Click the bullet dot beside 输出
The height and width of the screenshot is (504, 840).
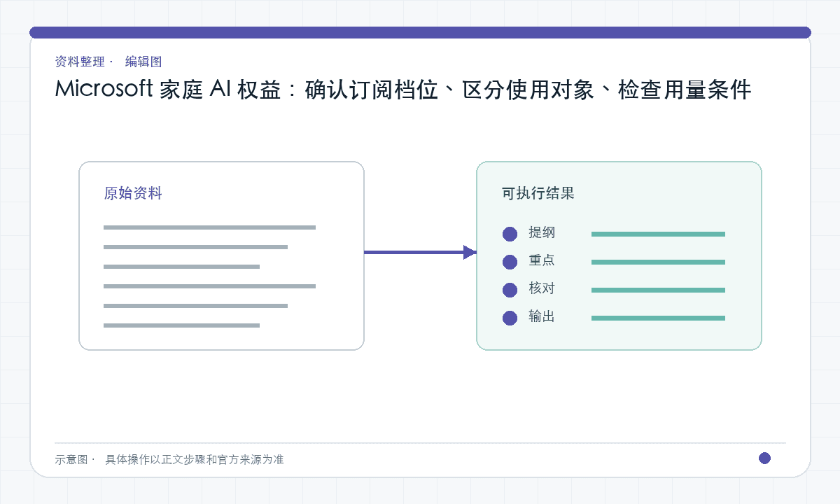510,318
